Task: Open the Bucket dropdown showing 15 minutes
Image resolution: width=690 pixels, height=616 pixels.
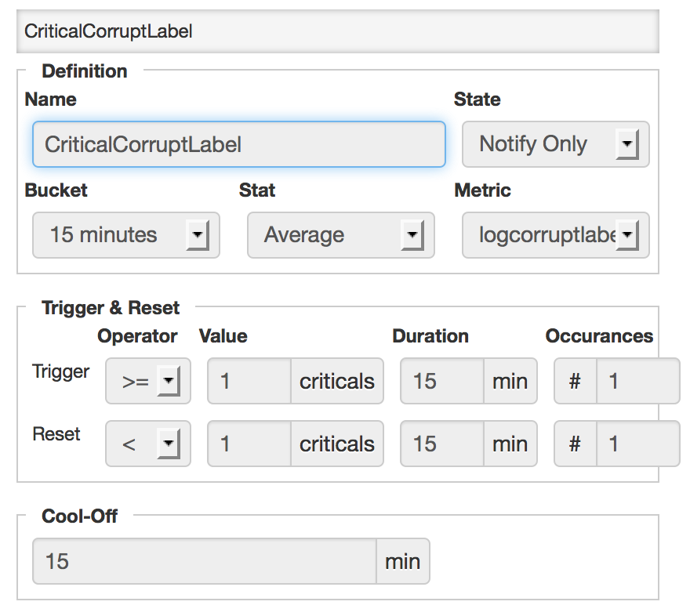Action: [x=125, y=235]
